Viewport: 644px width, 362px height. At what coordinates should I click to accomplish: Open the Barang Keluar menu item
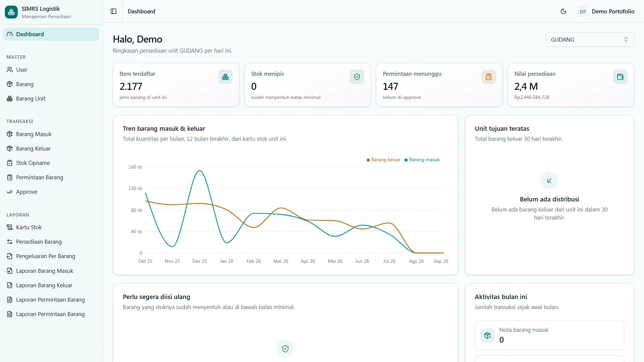click(x=51, y=148)
